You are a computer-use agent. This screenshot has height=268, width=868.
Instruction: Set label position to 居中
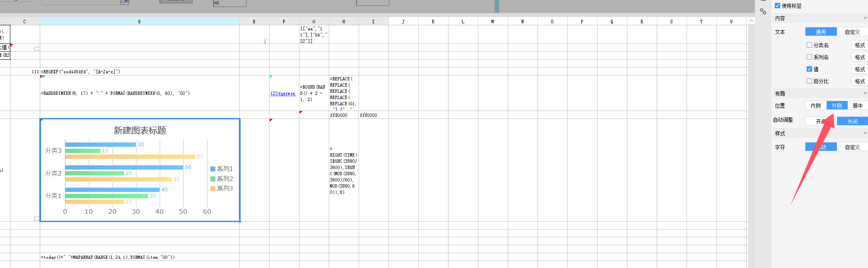[858, 106]
